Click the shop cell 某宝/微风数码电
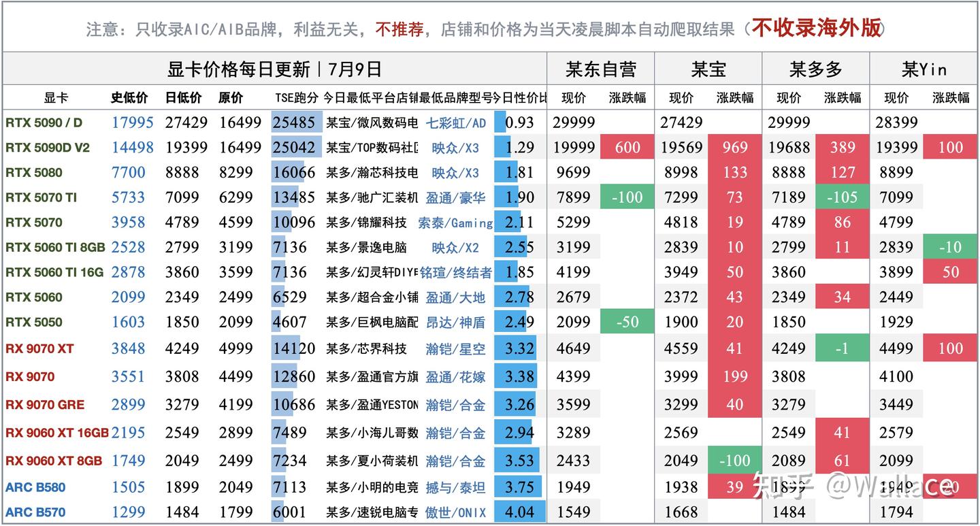This screenshot has width=980, height=526. coord(372,123)
